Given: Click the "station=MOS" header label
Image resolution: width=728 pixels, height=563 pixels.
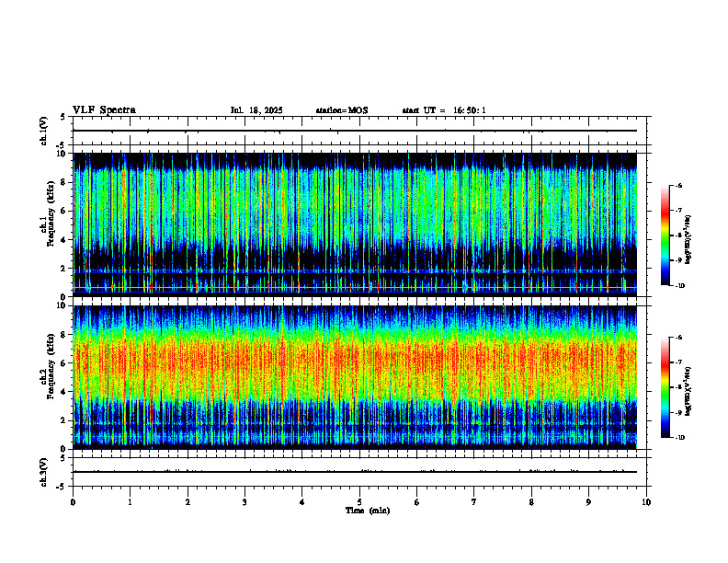Looking at the screenshot, I should point(342,110).
